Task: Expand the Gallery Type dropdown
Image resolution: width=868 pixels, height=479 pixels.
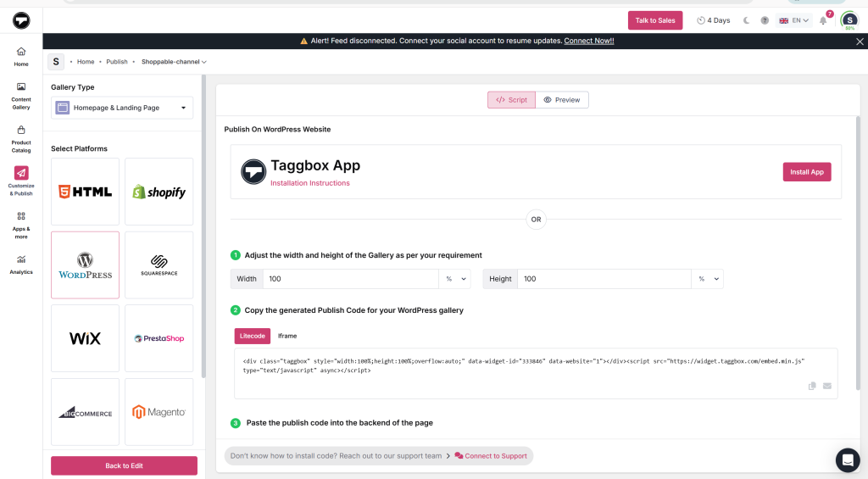Action: coord(122,108)
